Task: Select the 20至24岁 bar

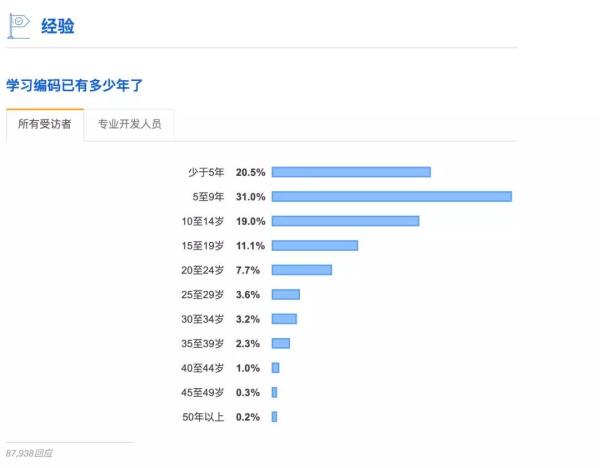Action: 301,270
